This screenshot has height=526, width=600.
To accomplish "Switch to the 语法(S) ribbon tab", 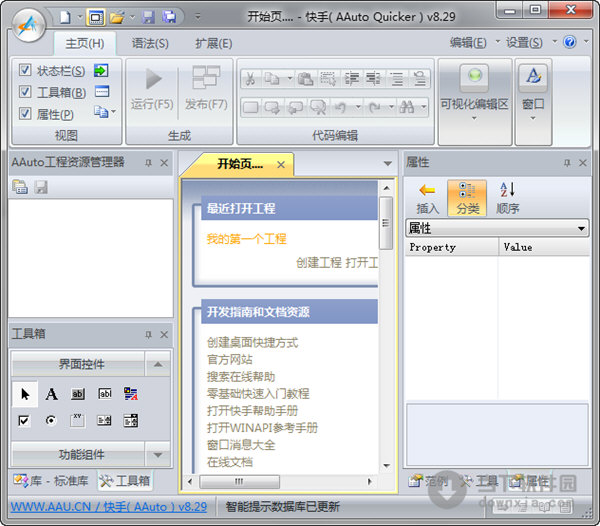I will [x=150, y=43].
